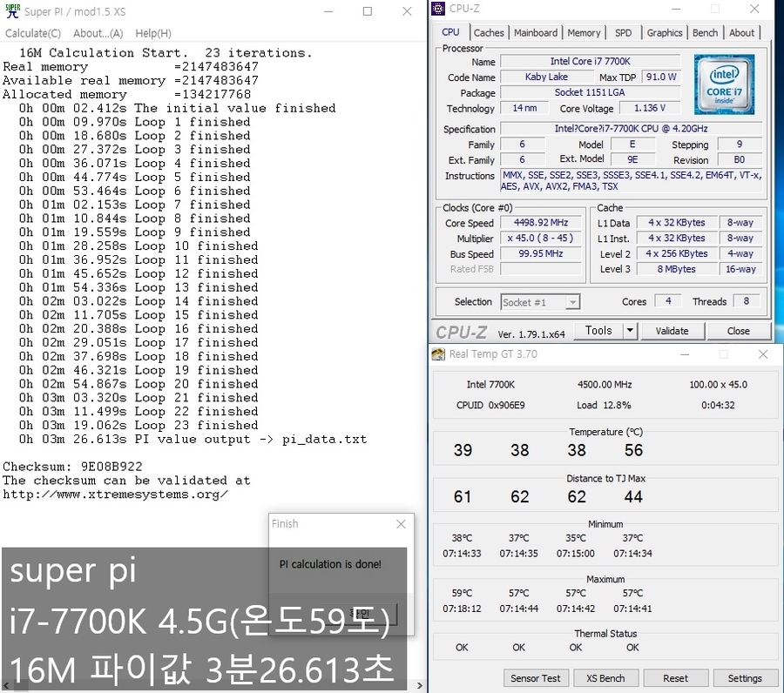The image size is (784, 693).
Task: Click the maximum temperature '59°C' in Real Temp
Action: point(462,593)
